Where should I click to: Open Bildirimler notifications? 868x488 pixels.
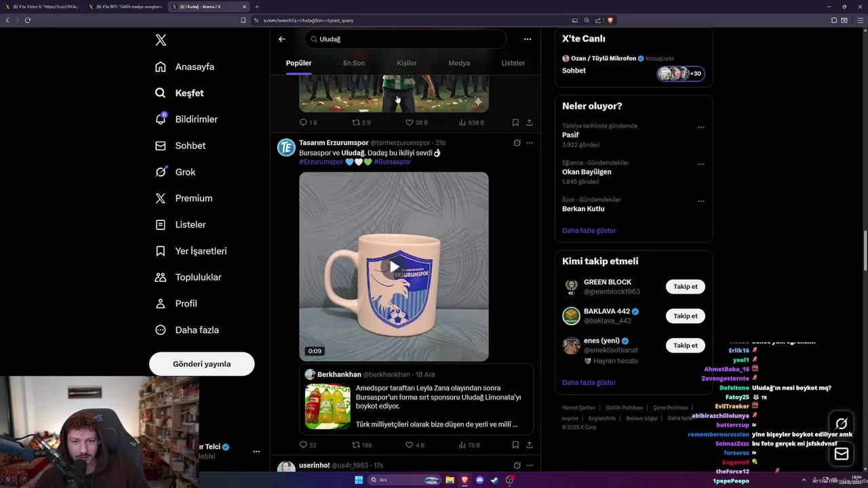186,119
